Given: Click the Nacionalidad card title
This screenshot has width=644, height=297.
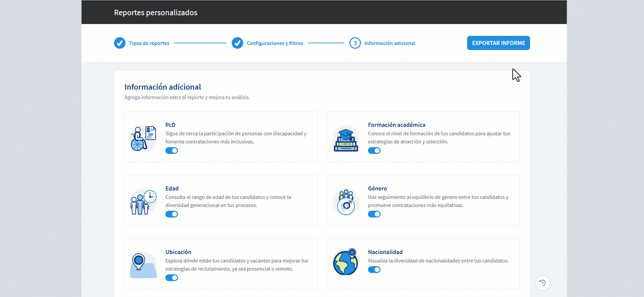Looking at the screenshot, I should 385,252.
